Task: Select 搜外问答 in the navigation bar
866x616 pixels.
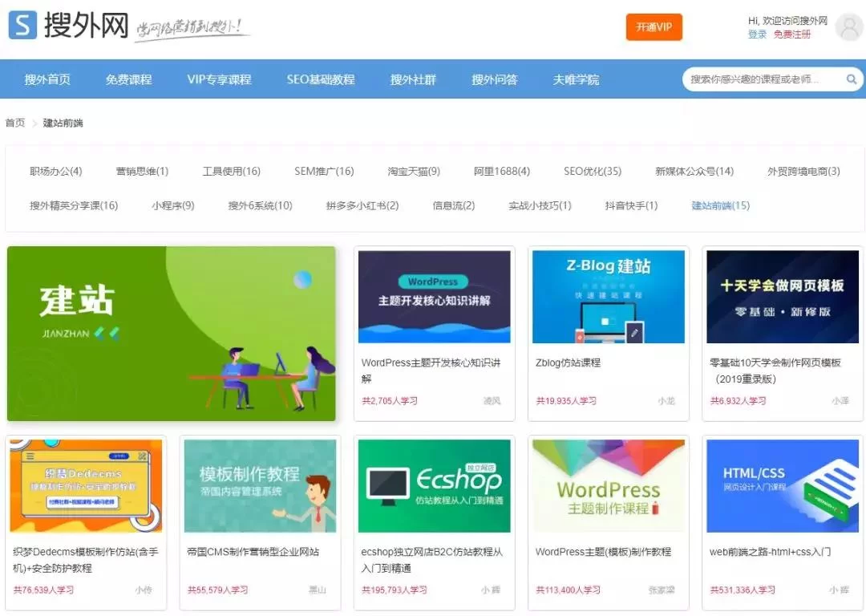Action: click(495, 79)
